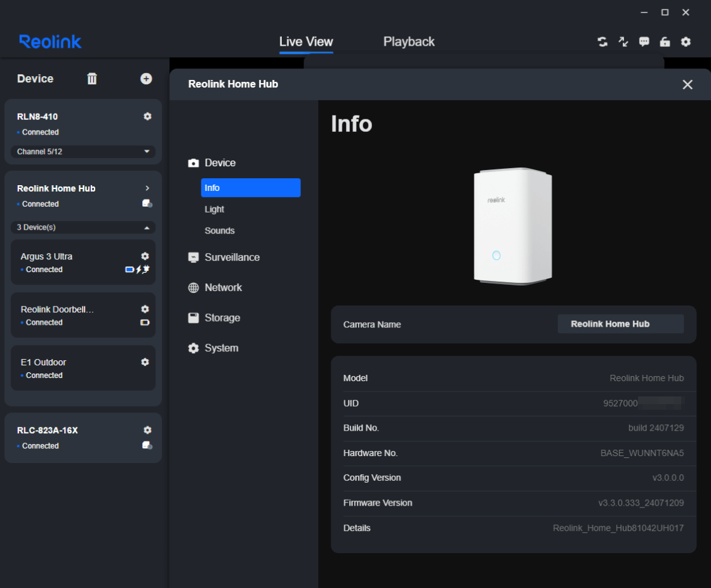Switch to the Playback tab
Viewport: 711px width, 588px height.
click(409, 42)
